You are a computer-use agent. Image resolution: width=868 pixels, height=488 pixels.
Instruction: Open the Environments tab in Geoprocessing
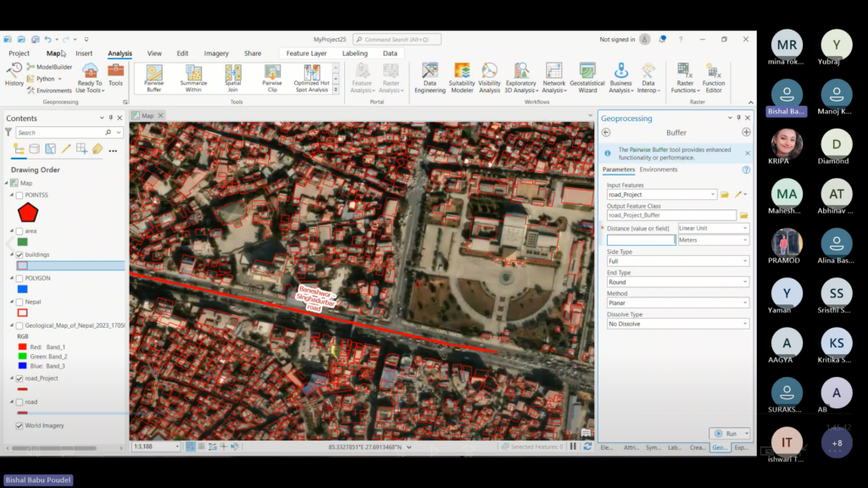point(659,169)
